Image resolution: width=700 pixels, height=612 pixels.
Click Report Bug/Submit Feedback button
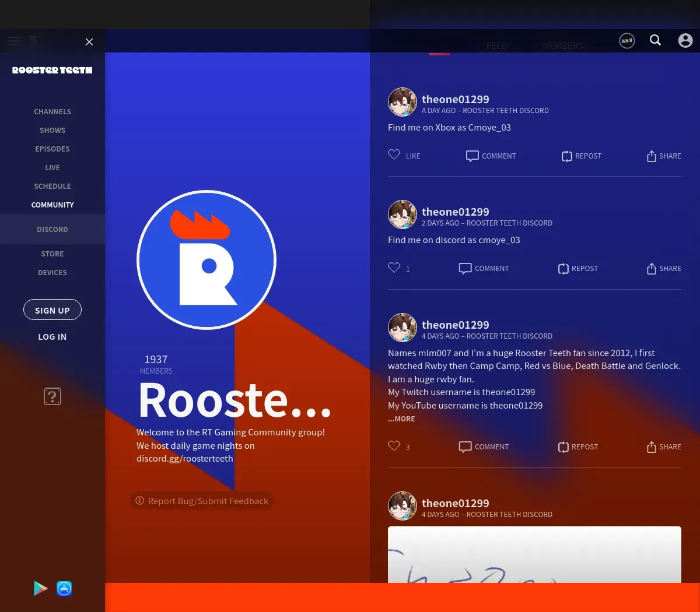[x=202, y=501]
